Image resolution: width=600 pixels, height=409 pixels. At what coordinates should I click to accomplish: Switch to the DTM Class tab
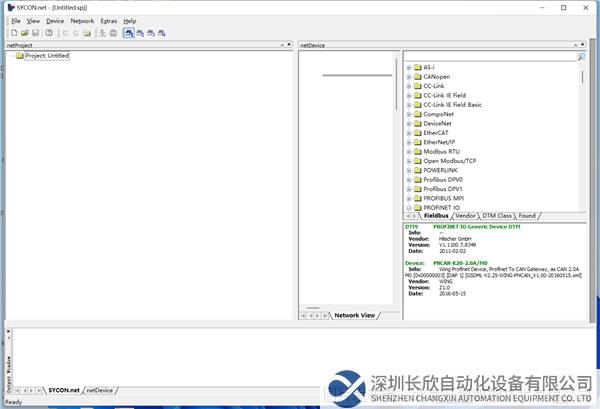click(497, 215)
